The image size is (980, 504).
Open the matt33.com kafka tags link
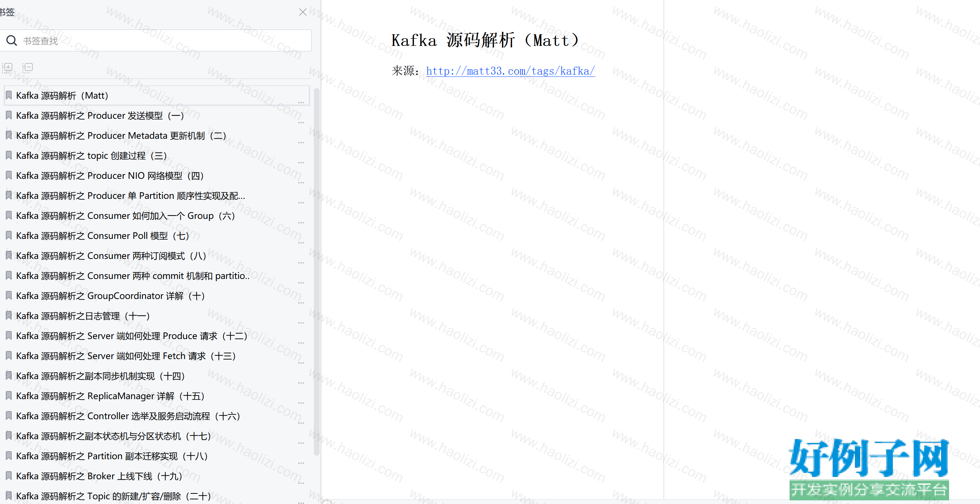coord(510,71)
